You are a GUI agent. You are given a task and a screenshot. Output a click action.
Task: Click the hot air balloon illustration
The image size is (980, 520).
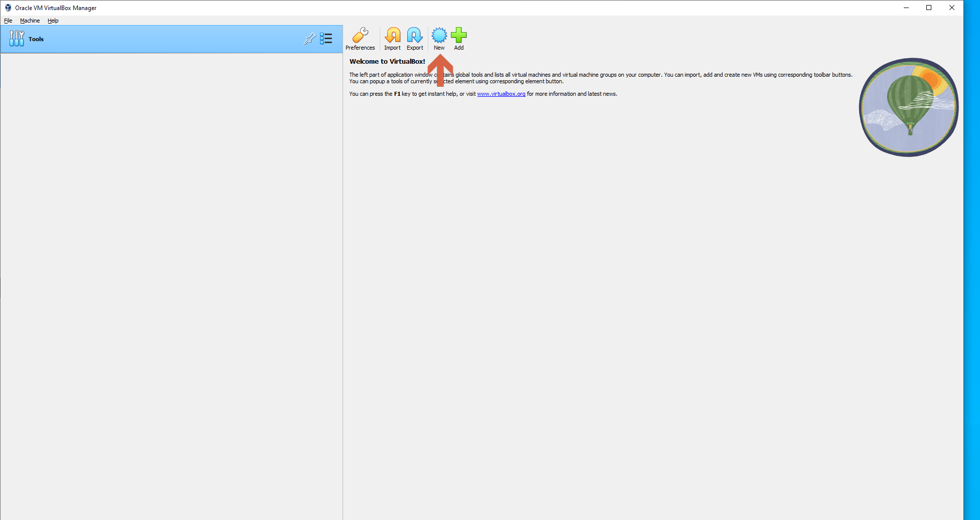(x=908, y=107)
